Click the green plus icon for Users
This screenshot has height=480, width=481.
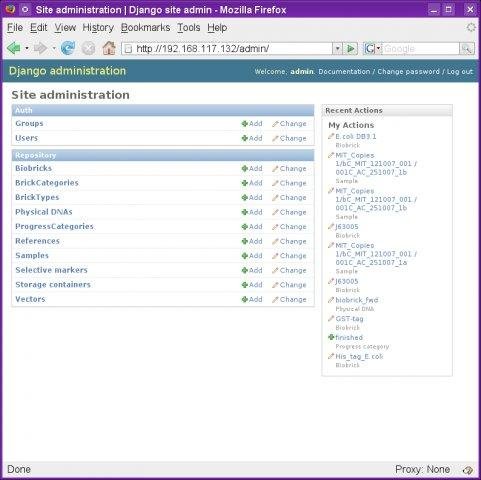tap(244, 138)
